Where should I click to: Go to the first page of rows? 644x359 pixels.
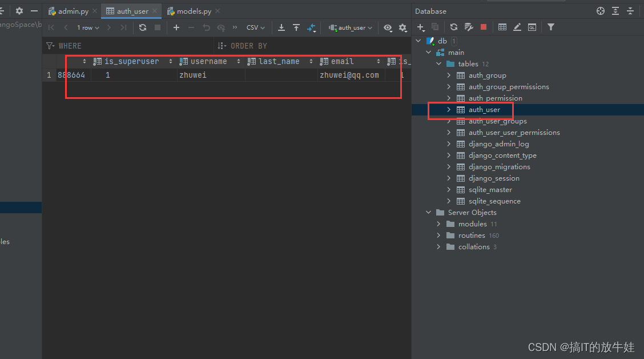click(x=51, y=27)
